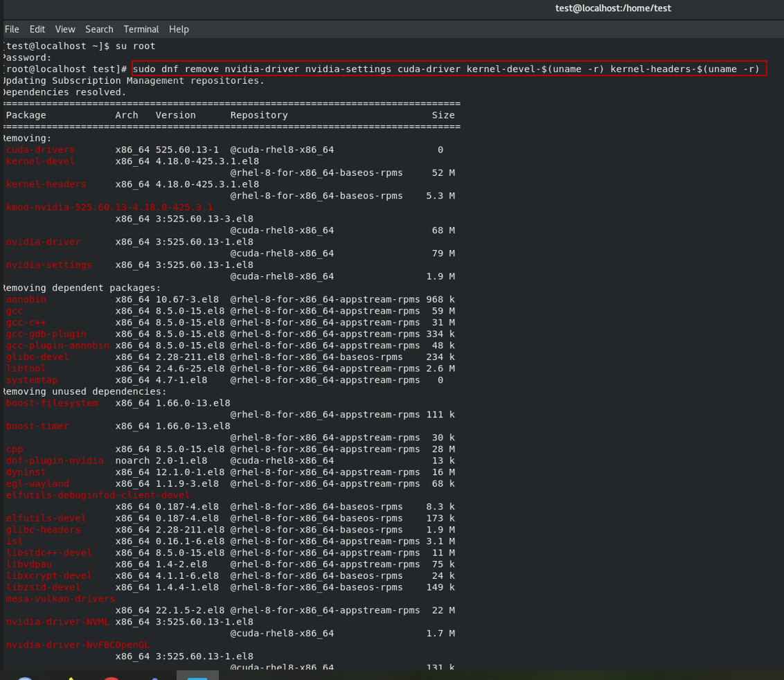Open the Help menu

click(179, 30)
